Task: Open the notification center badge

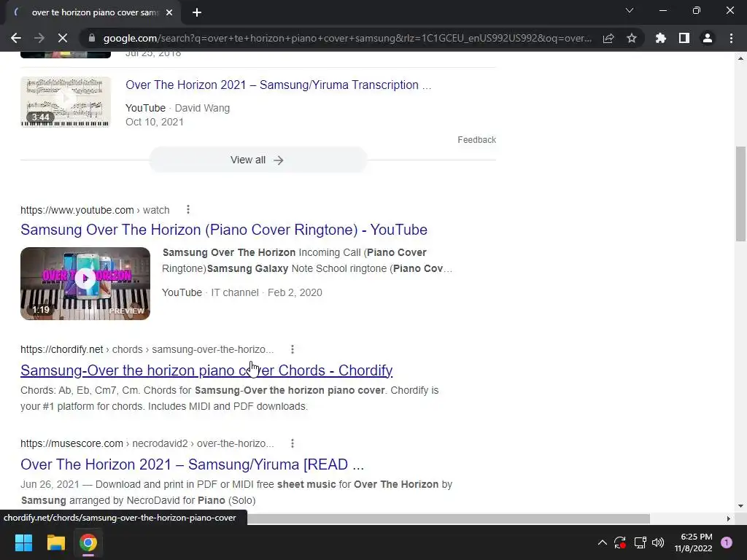Action: (x=727, y=542)
